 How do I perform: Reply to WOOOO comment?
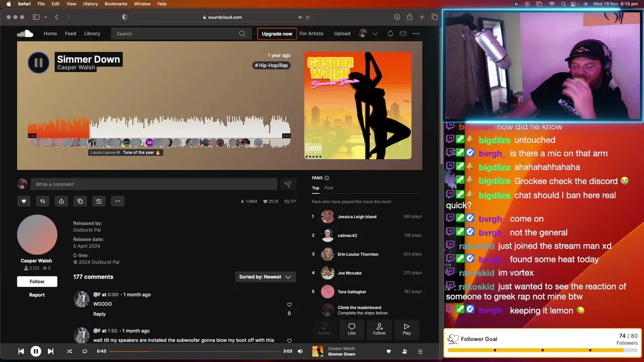pos(100,314)
